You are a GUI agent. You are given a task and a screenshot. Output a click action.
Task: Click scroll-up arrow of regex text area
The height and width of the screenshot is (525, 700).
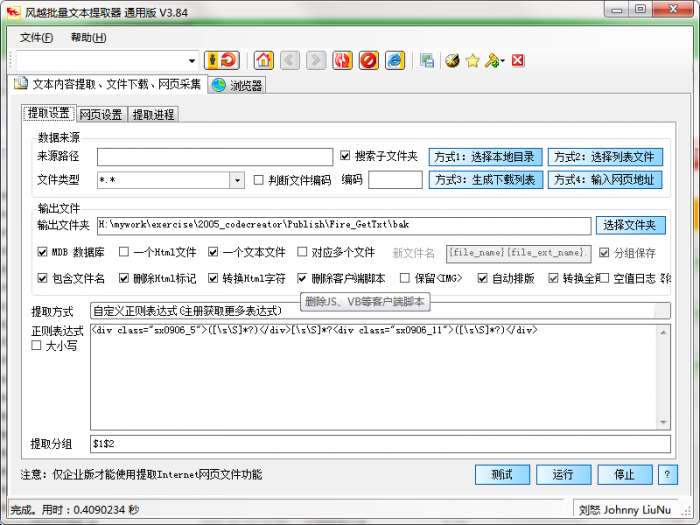(x=663, y=333)
